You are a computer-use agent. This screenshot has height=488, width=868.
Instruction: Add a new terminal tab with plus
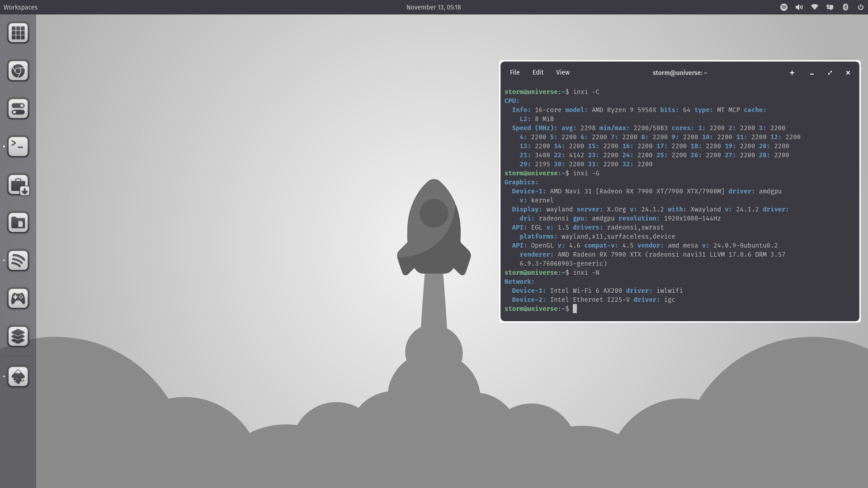792,73
